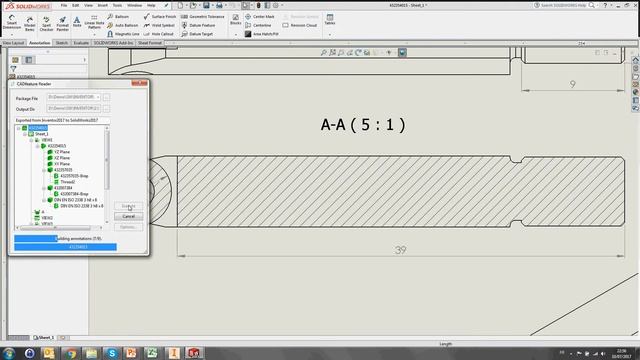This screenshot has width=640, height=360.
Task: Insert a Surface Finish symbol
Action: click(160, 16)
